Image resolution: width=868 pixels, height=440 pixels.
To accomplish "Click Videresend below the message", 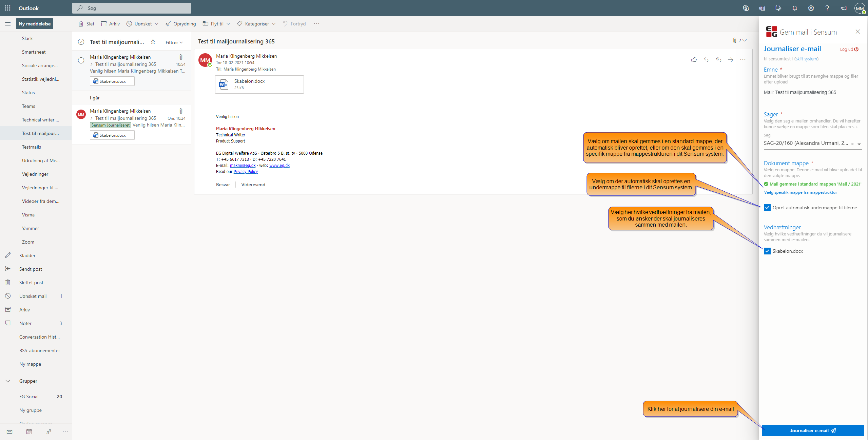I will 253,185.
